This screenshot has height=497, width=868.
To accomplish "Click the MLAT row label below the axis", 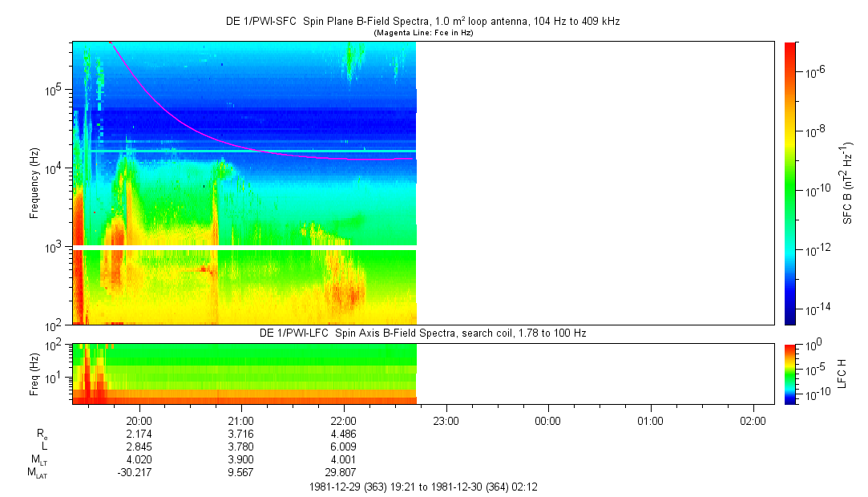I will [37, 473].
